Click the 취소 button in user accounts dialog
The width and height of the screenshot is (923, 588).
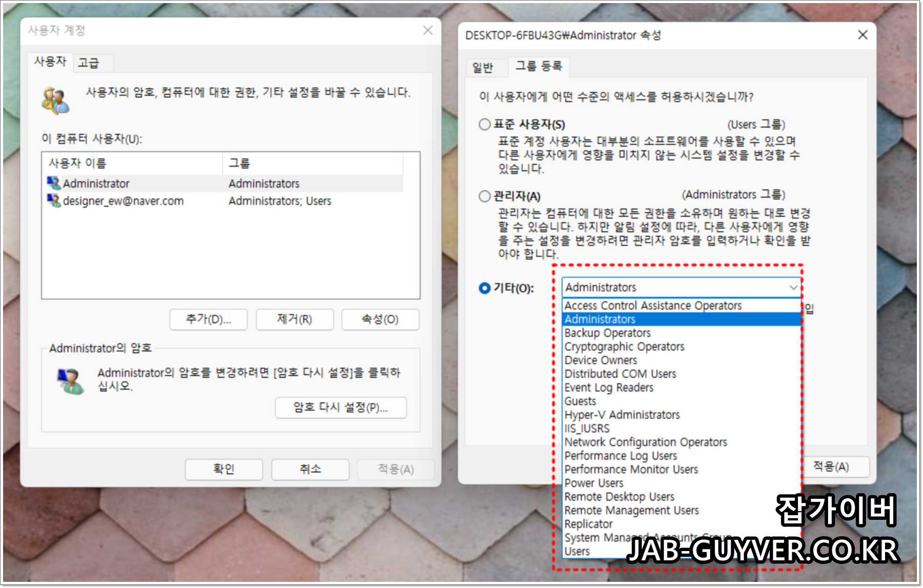(x=309, y=469)
